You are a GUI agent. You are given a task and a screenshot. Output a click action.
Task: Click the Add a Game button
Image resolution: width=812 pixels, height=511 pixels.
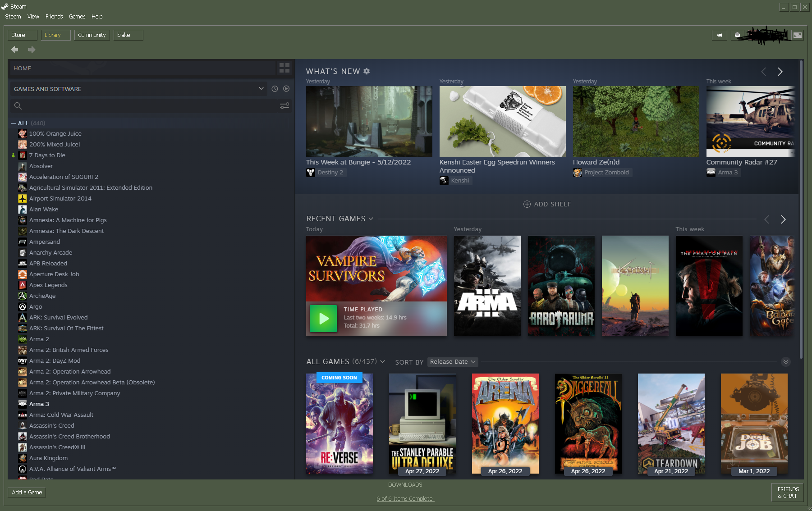(x=27, y=493)
